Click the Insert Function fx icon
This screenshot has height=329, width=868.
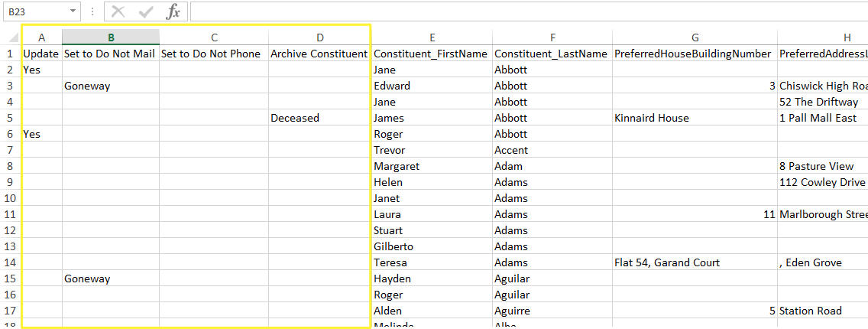(x=173, y=11)
